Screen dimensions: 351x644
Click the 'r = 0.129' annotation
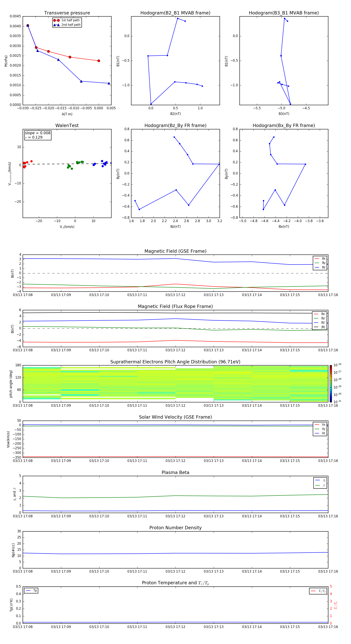[x=34, y=137]
